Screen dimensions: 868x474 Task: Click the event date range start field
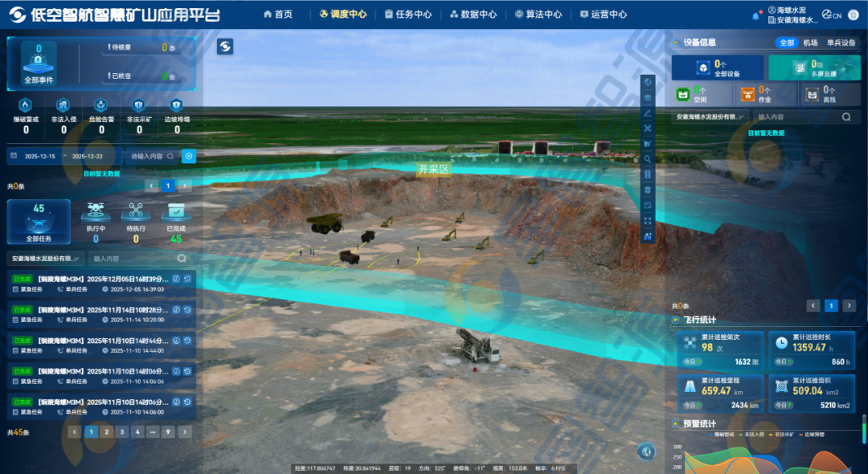40,156
